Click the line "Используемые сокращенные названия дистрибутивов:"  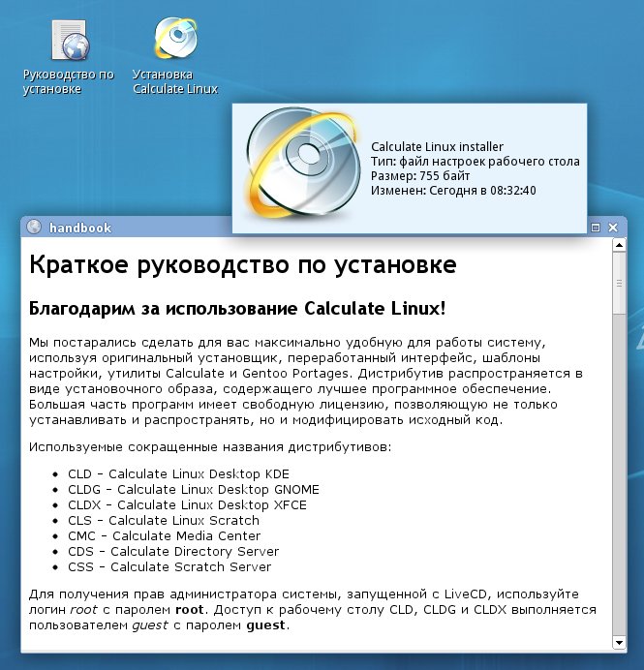point(210,447)
